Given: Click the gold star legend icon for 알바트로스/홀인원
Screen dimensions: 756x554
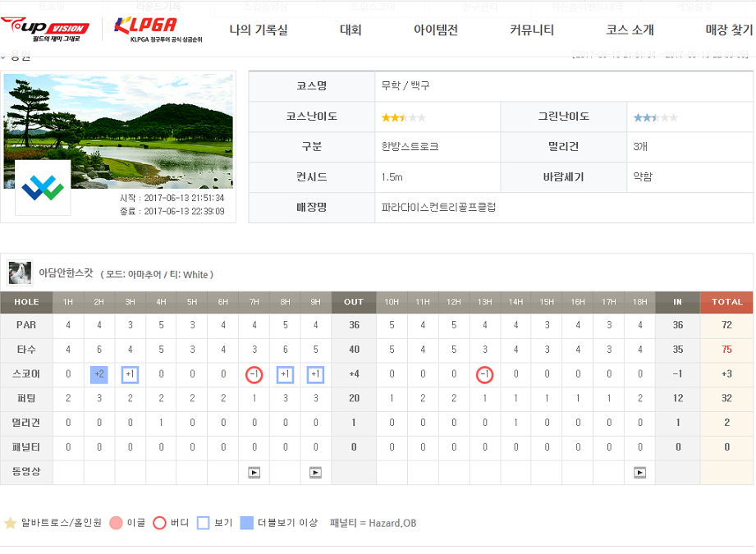Looking at the screenshot, I should (11, 523).
